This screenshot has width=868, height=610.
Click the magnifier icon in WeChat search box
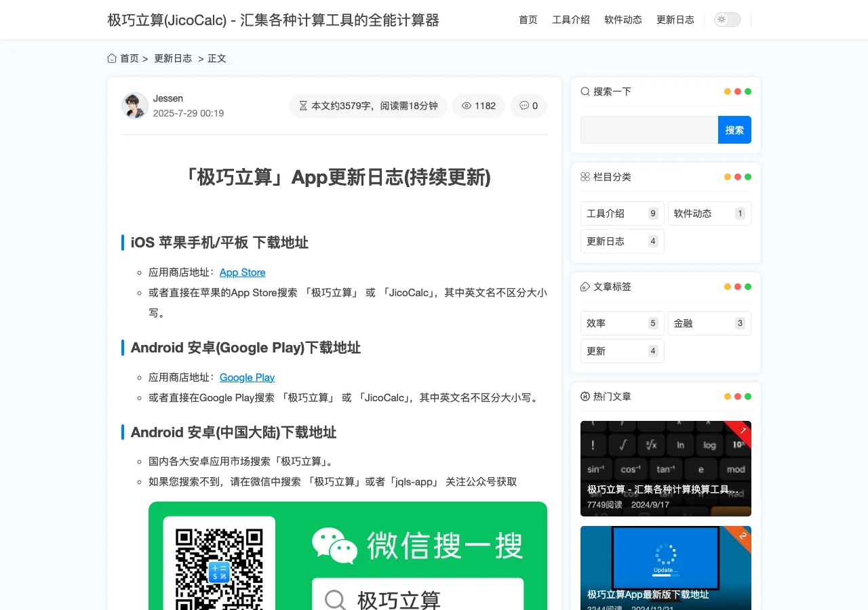click(335, 600)
